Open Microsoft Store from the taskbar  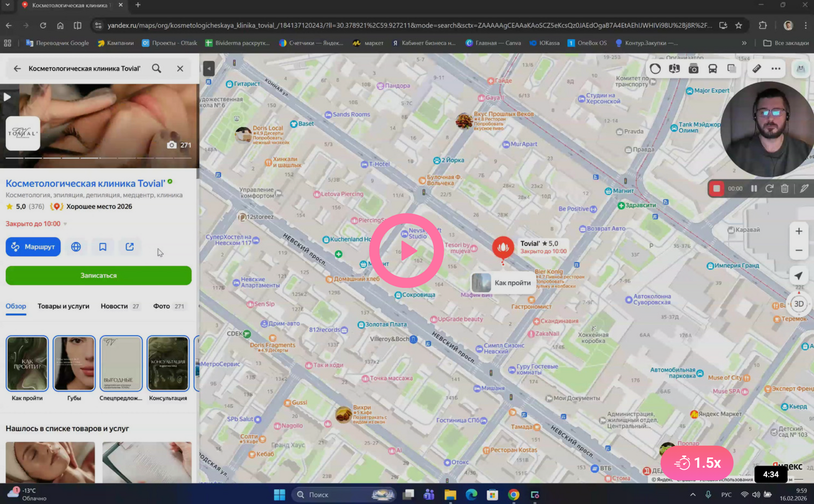click(x=492, y=494)
